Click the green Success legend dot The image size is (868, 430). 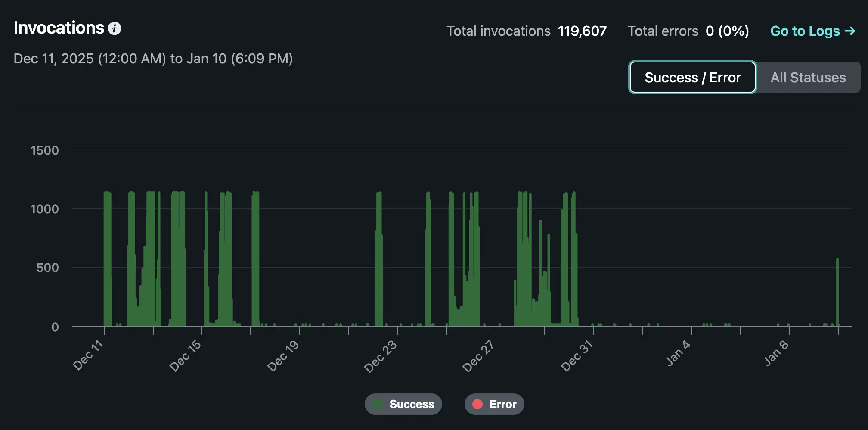tap(378, 404)
